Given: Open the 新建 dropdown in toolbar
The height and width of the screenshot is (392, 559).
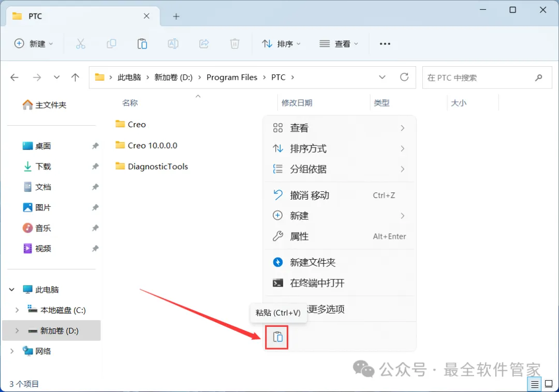Looking at the screenshot, I should 34,44.
